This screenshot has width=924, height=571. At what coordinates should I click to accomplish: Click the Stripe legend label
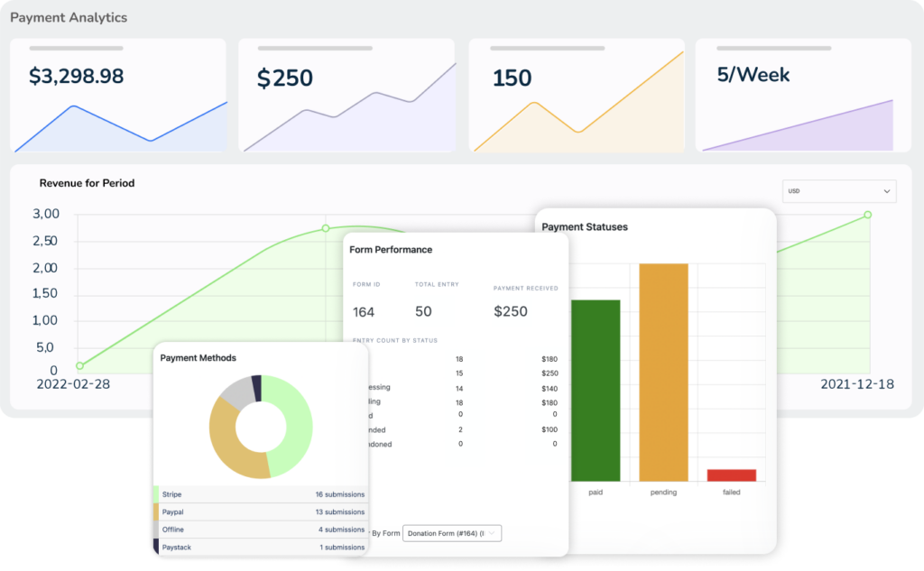click(x=172, y=494)
